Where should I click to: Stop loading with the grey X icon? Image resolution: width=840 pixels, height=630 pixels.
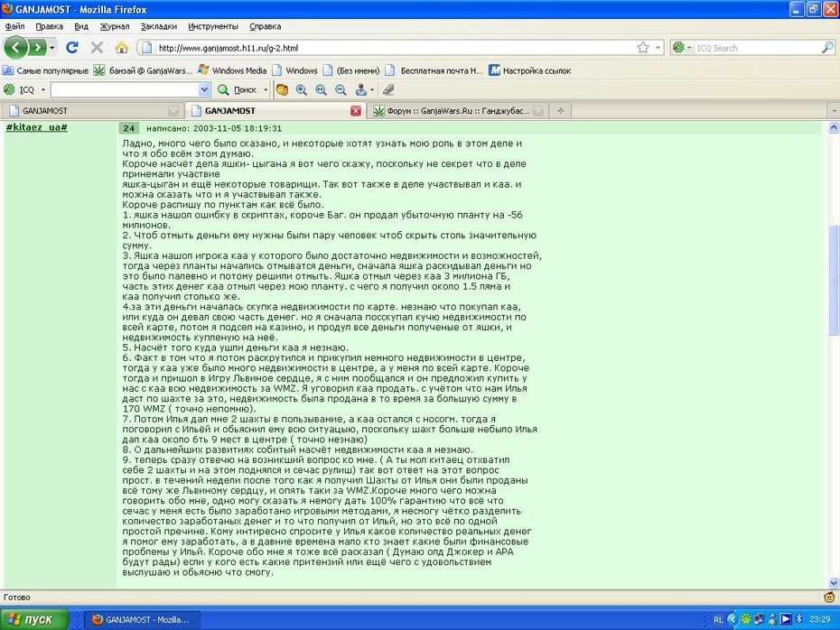97,48
